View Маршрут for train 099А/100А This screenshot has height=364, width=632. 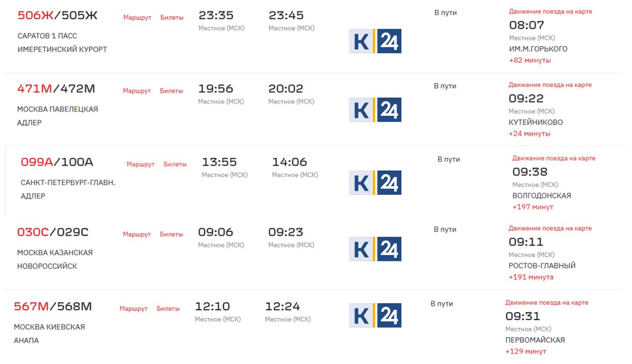(140, 164)
